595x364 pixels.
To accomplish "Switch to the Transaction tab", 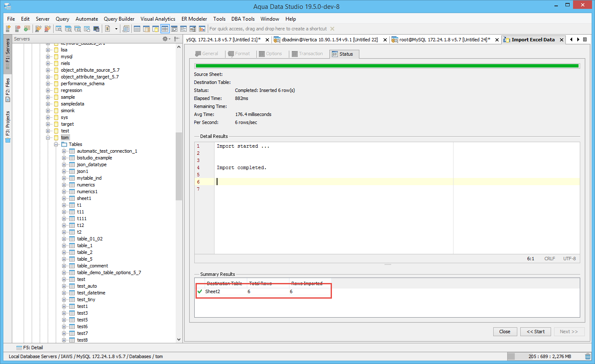I will 307,54.
